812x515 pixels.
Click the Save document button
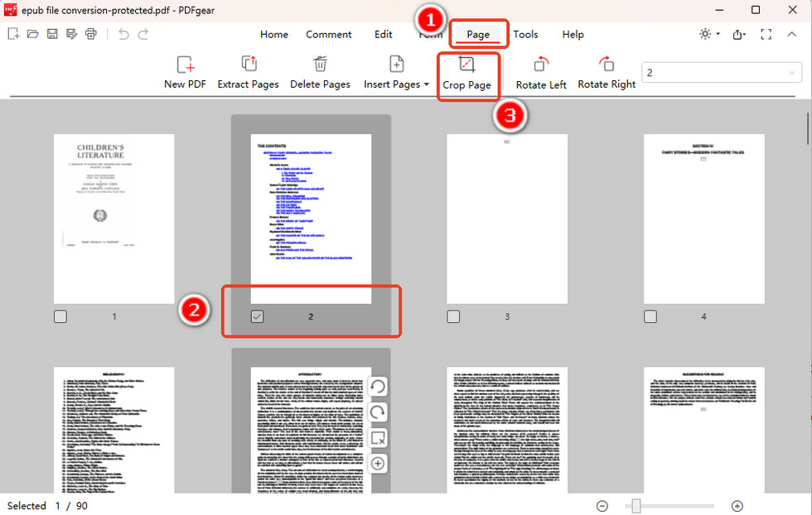click(51, 33)
